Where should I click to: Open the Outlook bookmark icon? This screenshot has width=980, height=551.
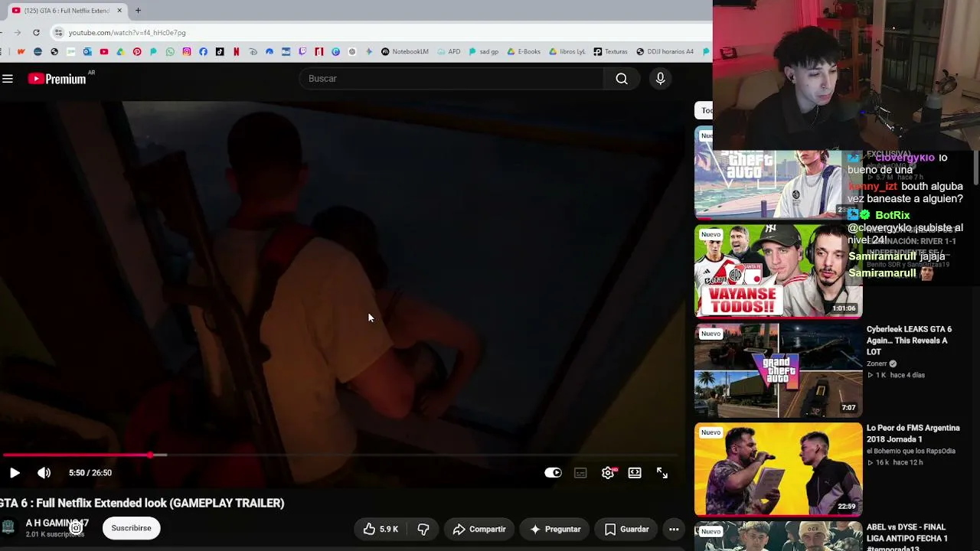point(87,52)
